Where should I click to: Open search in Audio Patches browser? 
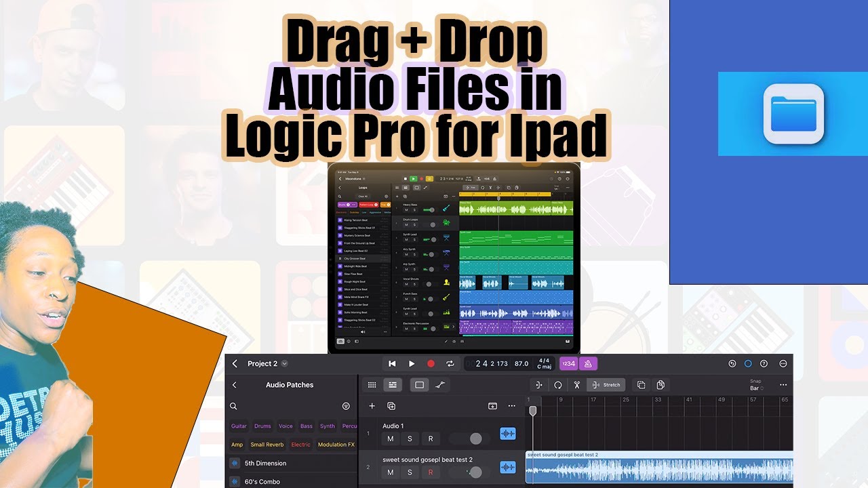[233, 407]
